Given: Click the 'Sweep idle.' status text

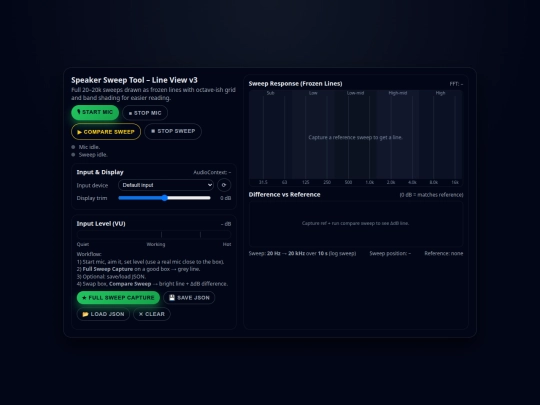Looking at the screenshot, I should point(93,155).
